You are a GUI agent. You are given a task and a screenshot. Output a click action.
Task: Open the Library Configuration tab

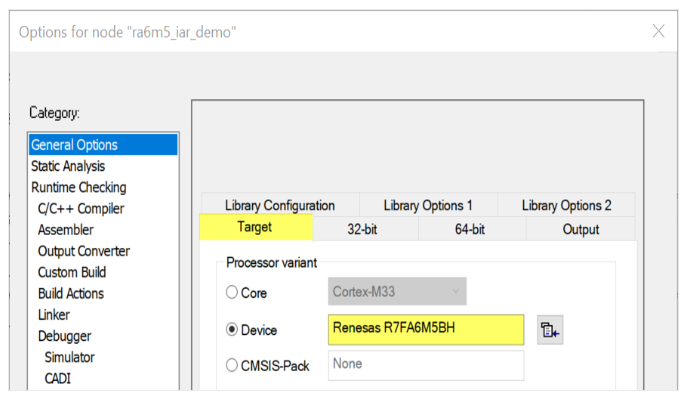[280, 205]
